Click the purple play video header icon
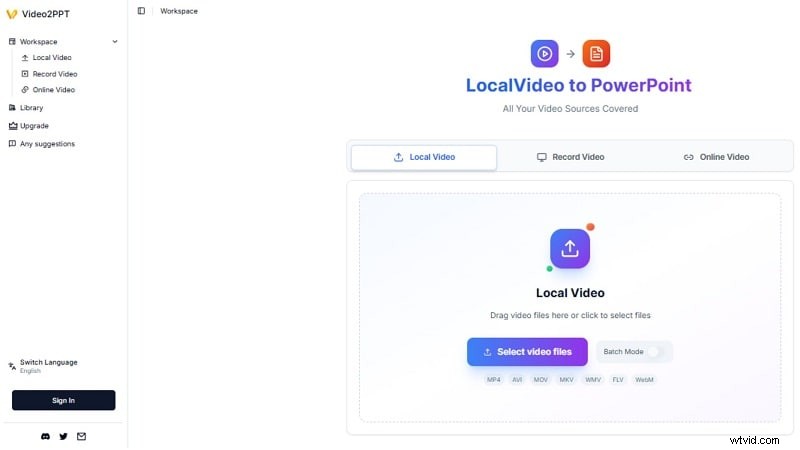800x450 pixels. tap(544, 54)
